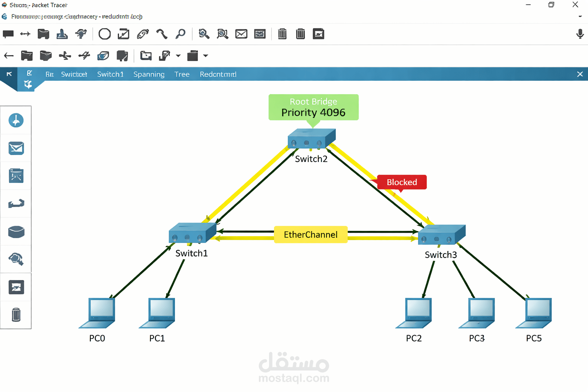588x392 pixels.
Task: Select the envelope PDU icon in left sidebar
Action: point(16,148)
